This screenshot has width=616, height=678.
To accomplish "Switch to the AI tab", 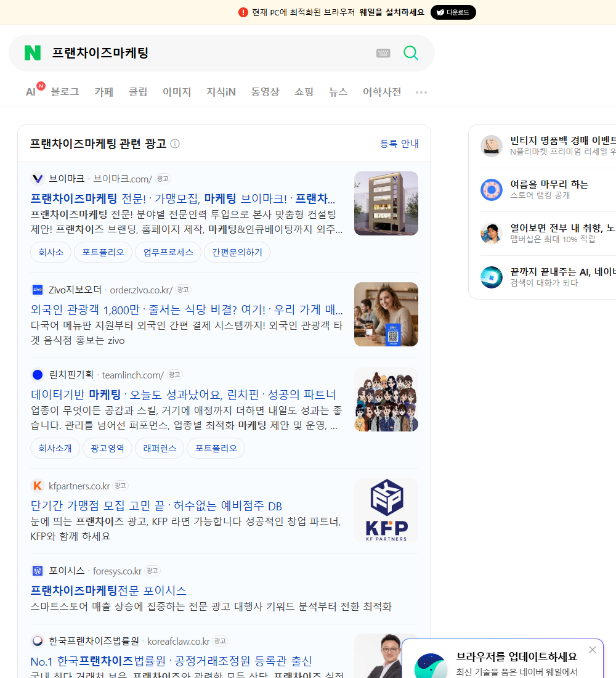I will tap(31, 92).
